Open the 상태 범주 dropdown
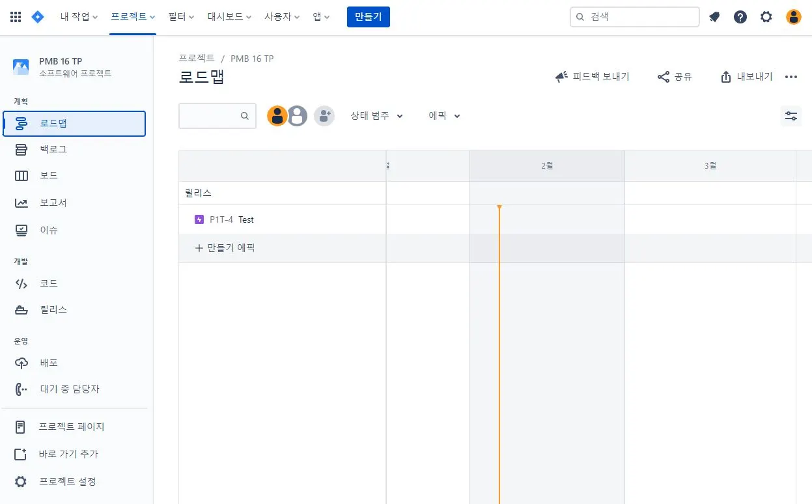812x504 pixels. tap(376, 115)
